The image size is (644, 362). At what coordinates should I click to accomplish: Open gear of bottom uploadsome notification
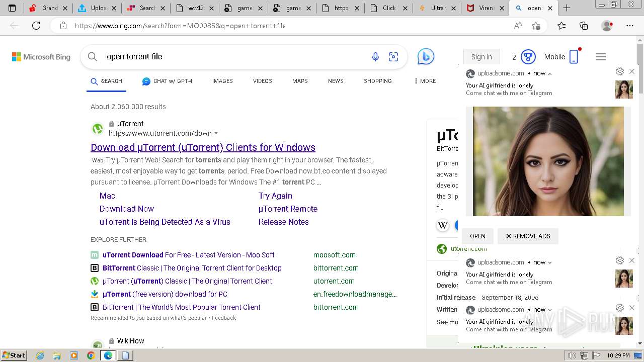tap(620, 308)
